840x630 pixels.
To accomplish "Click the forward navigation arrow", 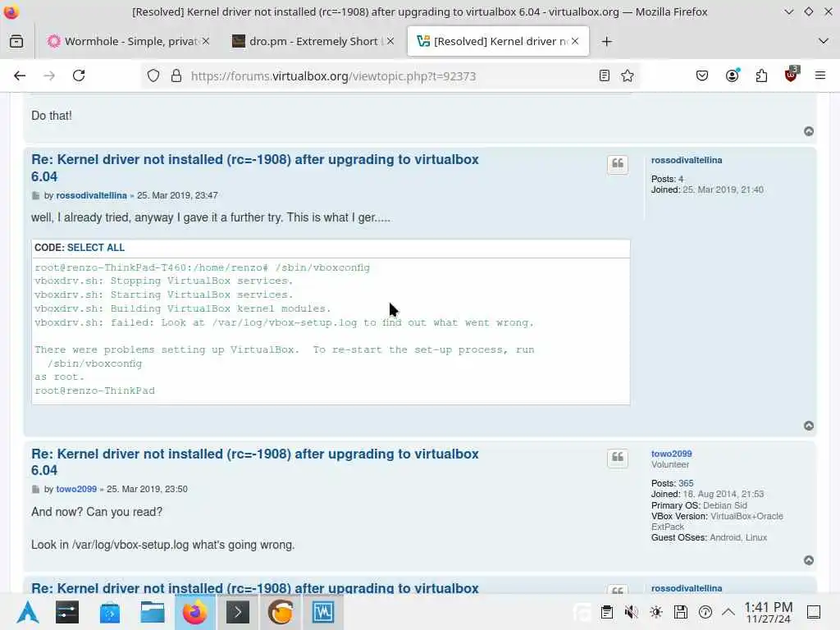I will click(49, 75).
